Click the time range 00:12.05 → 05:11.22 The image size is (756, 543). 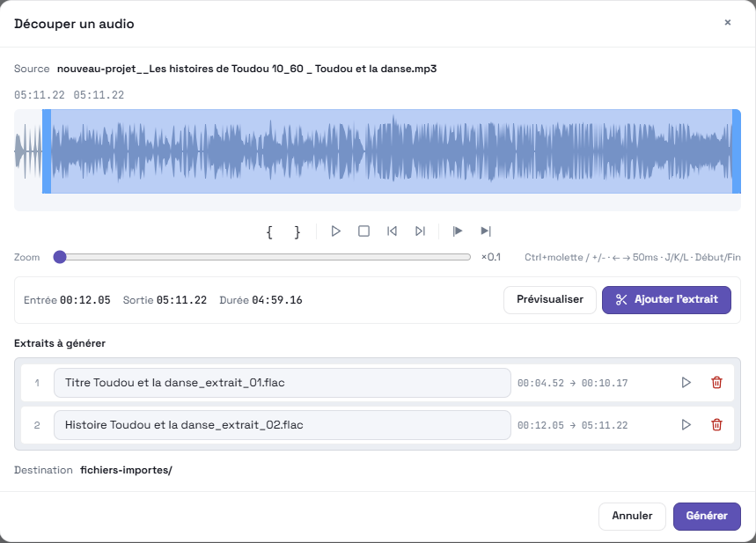coord(573,425)
